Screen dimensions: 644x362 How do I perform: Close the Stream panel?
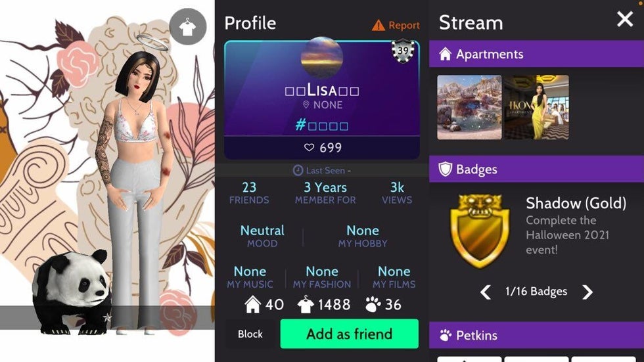625,19
